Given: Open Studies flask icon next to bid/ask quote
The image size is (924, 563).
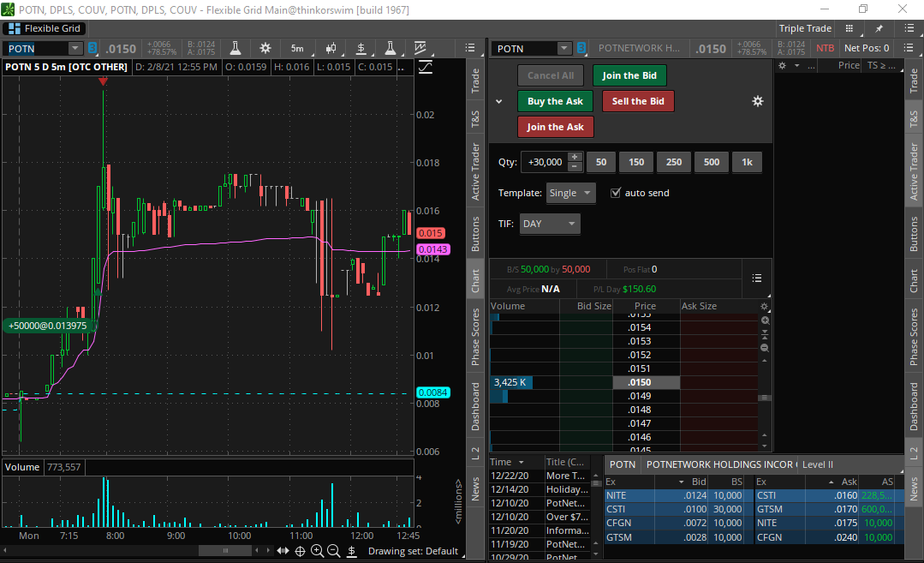Looking at the screenshot, I should (x=235, y=48).
